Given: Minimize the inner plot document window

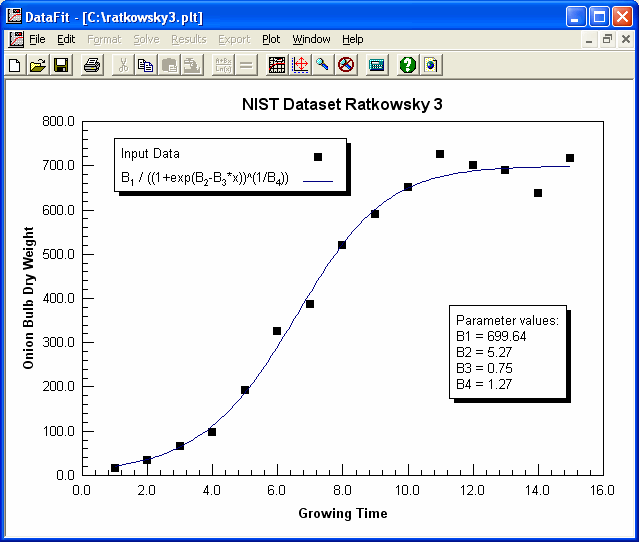Looking at the screenshot, I should 589,40.
